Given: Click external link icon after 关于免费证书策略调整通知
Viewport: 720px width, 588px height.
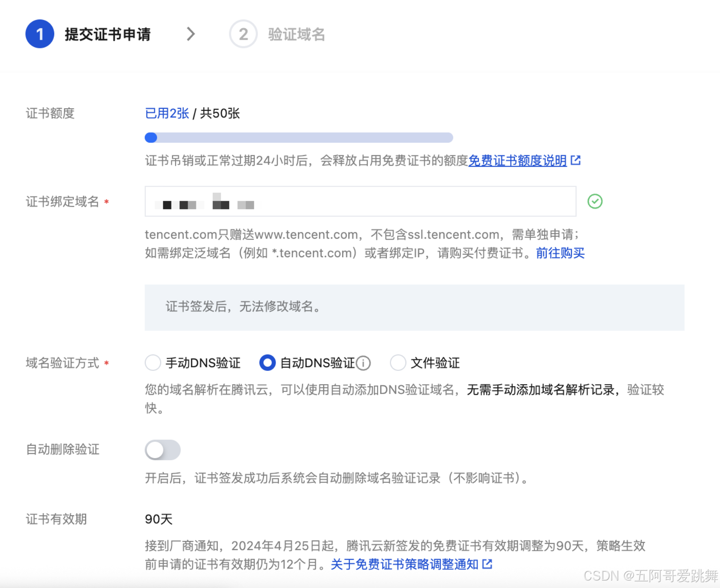Looking at the screenshot, I should point(487,564).
